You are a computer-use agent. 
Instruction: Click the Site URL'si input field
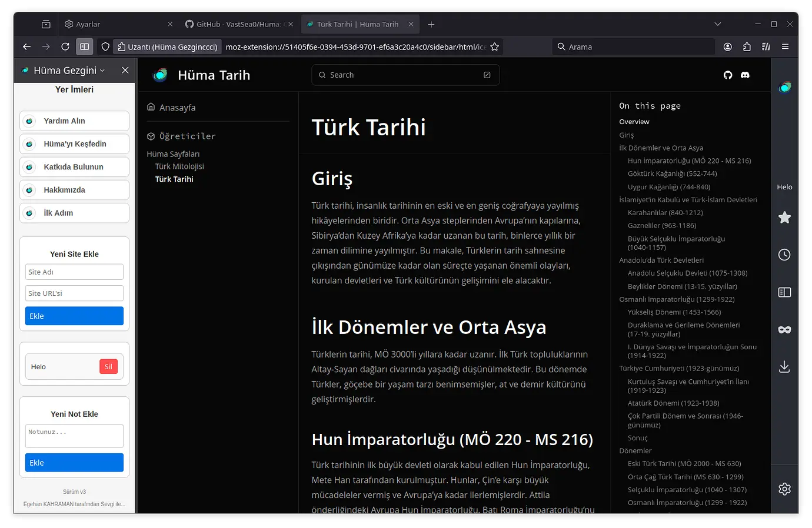pyautogui.click(x=74, y=293)
